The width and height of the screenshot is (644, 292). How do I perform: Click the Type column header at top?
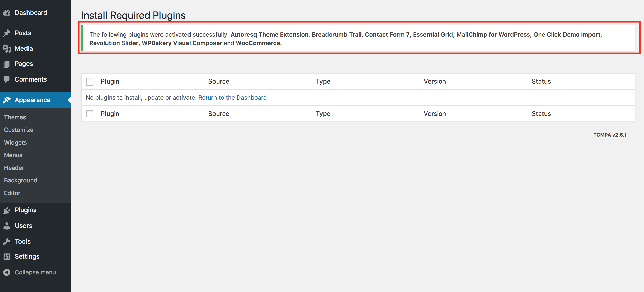(323, 82)
